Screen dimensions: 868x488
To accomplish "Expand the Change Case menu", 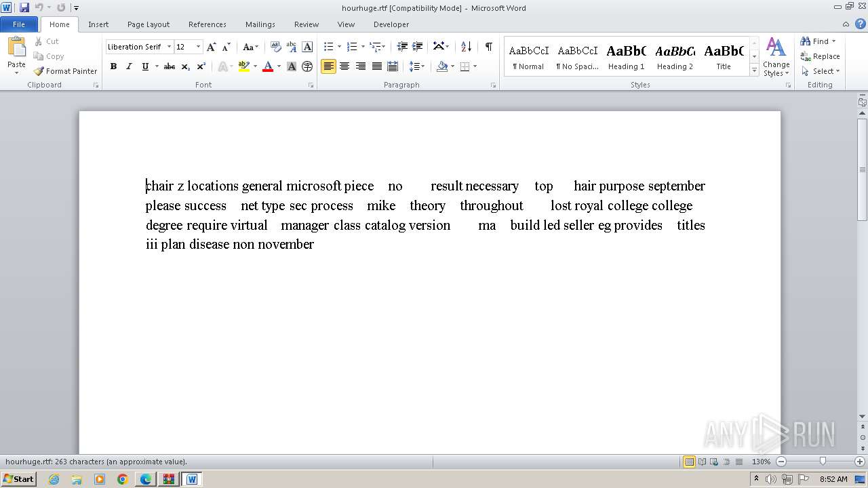I will pos(250,47).
